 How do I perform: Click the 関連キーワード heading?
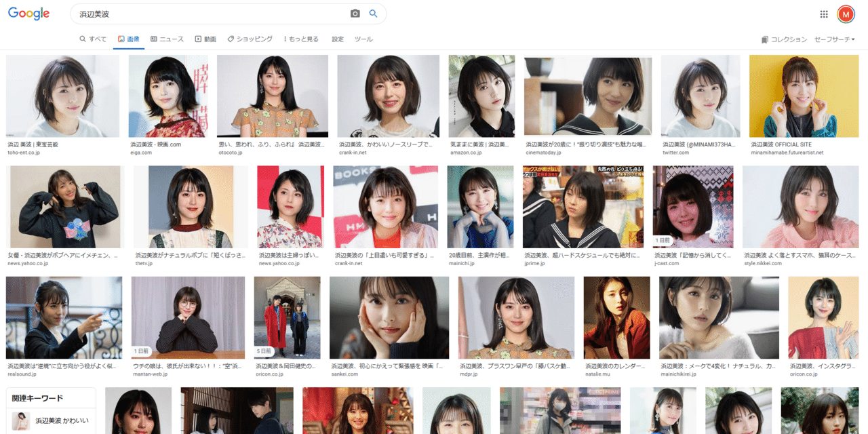tap(37, 398)
